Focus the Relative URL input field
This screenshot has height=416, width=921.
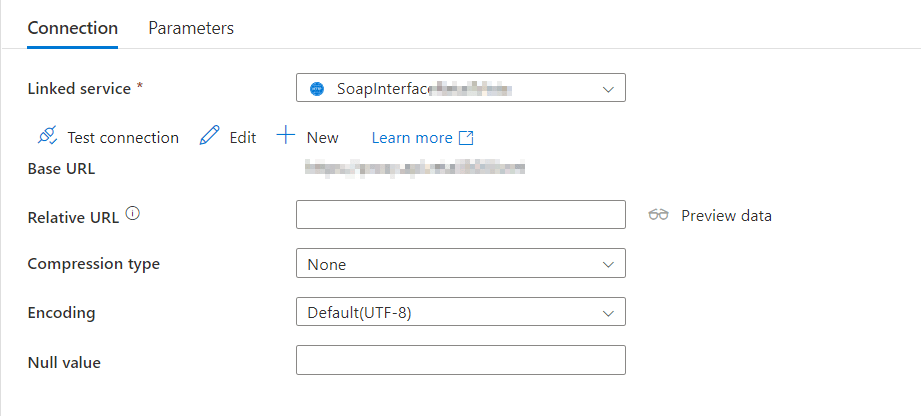(460, 215)
